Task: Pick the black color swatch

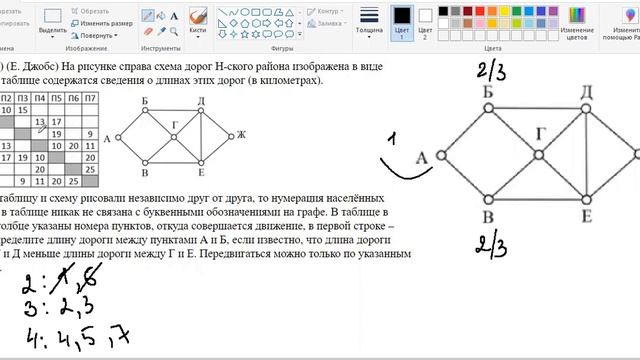Action: coord(444,11)
